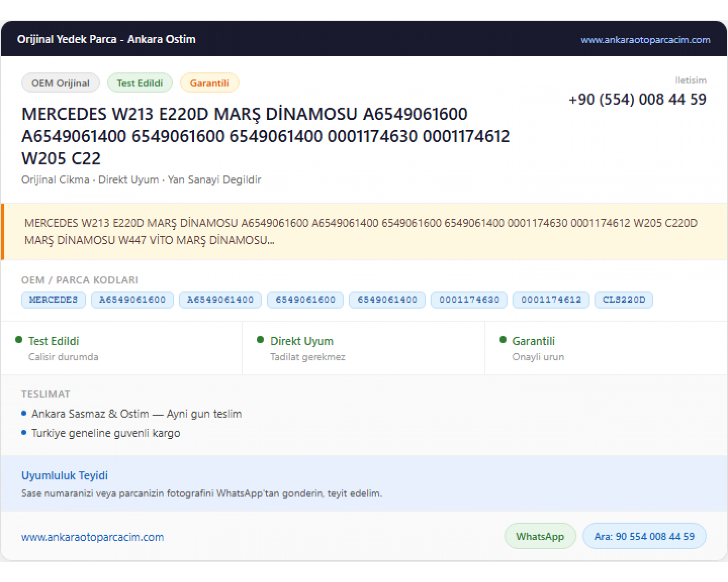
Task: Click the green dot beside Test Edildi
Action: click(x=19, y=340)
